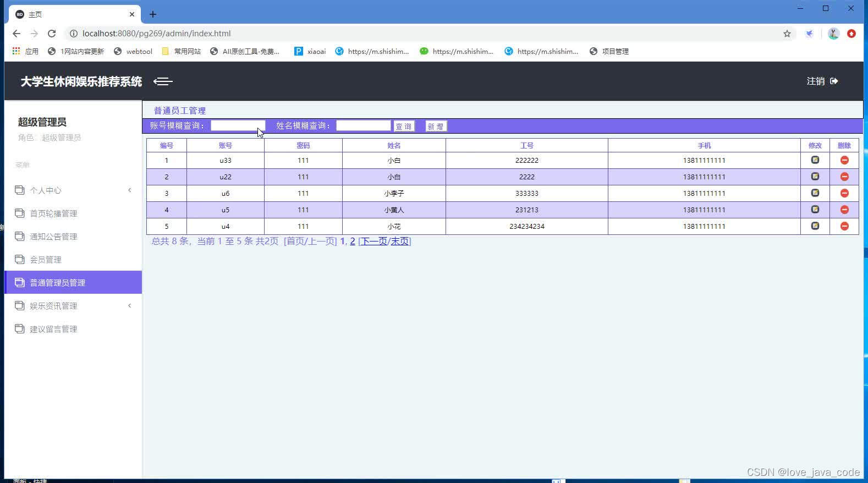Open the 应用 apps bookmark
The height and width of the screenshot is (483, 868).
pyautogui.click(x=25, y=51)
